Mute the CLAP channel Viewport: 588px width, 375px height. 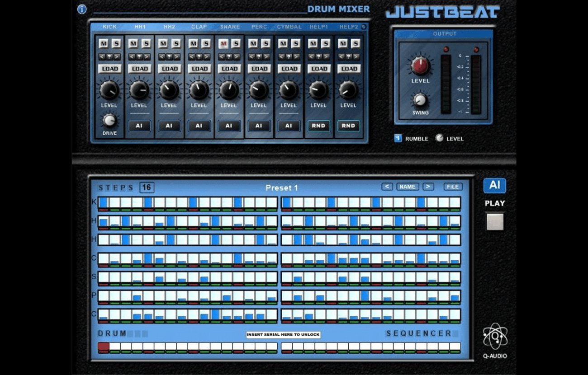click(194, 43)
